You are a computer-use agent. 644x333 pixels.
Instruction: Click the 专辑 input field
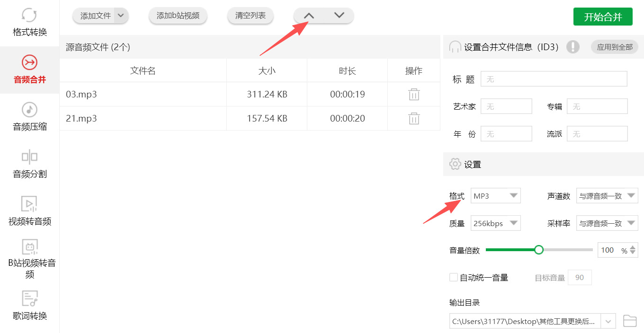pos(597,106)
